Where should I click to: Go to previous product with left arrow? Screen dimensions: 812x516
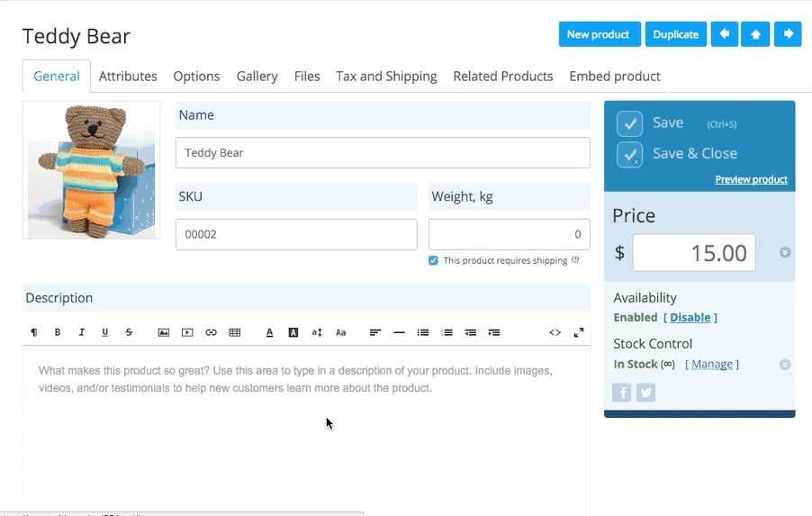(x=725, y=34)
